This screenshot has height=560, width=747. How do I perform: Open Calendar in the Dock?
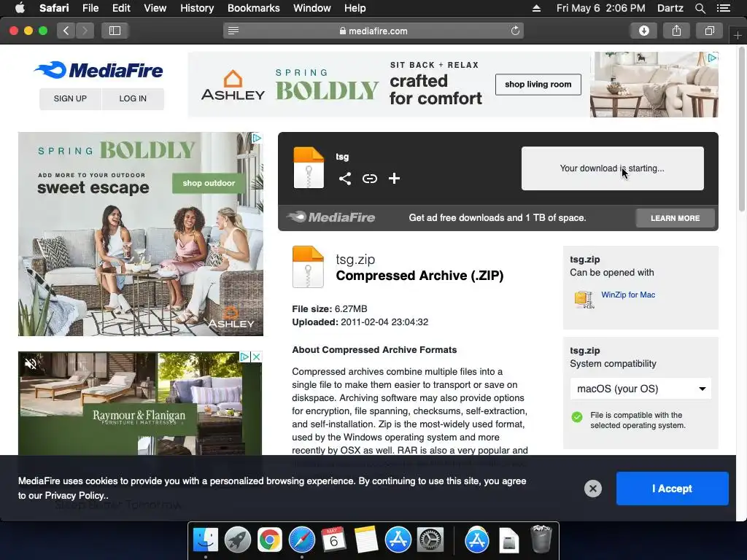[x=333, y=540]
